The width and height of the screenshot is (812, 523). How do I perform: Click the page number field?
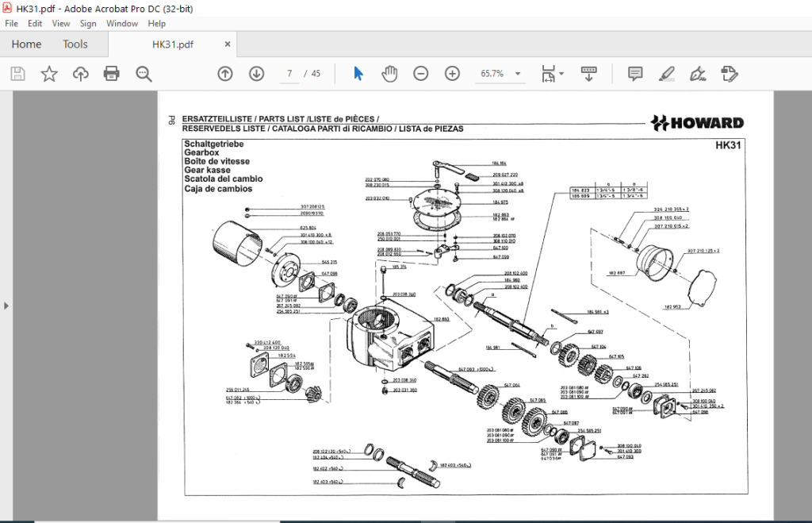pyautogui.click(x=289, y=74)
